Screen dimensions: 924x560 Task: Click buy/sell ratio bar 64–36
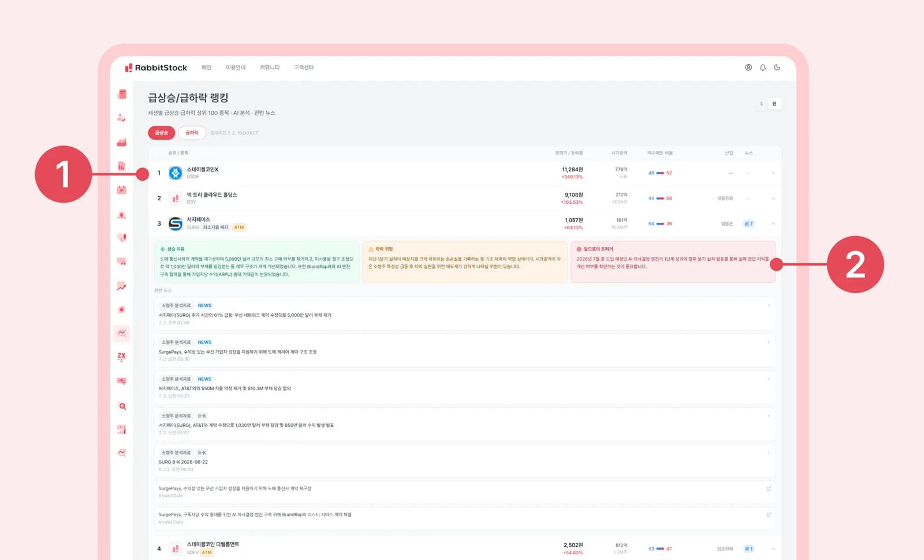point(660,223)
